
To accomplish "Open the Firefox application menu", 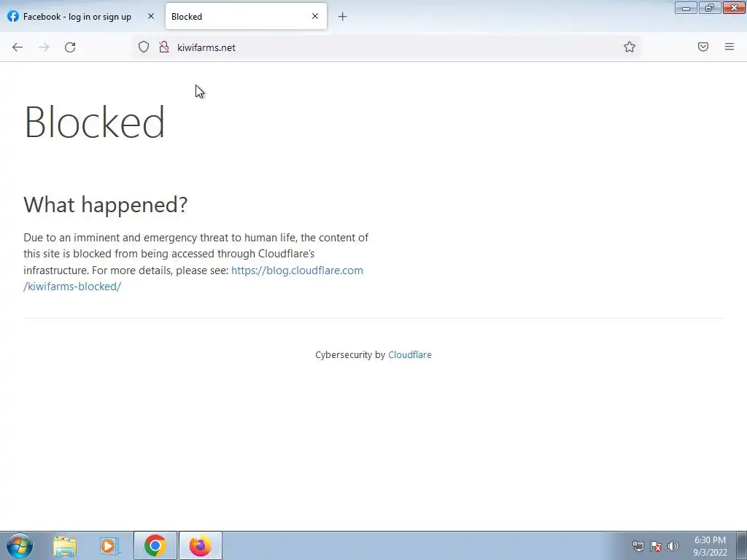I will tap(729, 47).
